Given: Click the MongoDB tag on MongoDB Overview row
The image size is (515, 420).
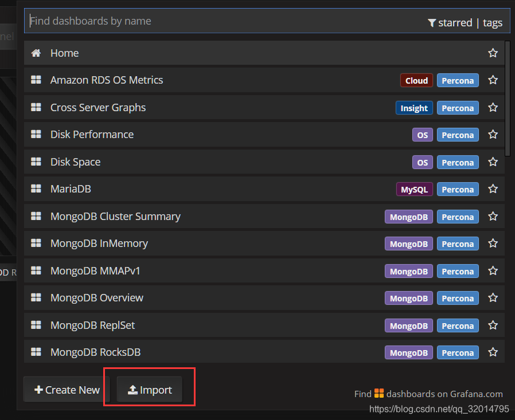Looking at the screenshot, I should [409, 299].
